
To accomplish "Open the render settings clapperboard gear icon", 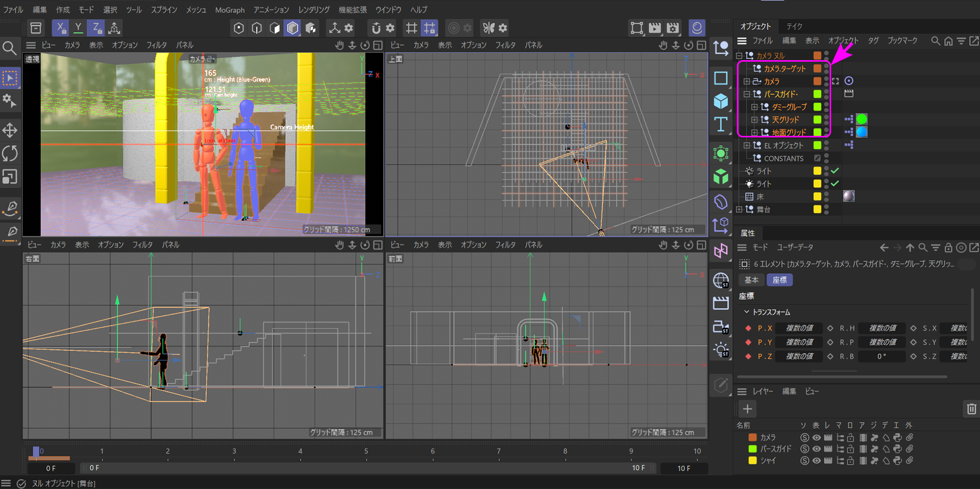I will click(673, 28).
